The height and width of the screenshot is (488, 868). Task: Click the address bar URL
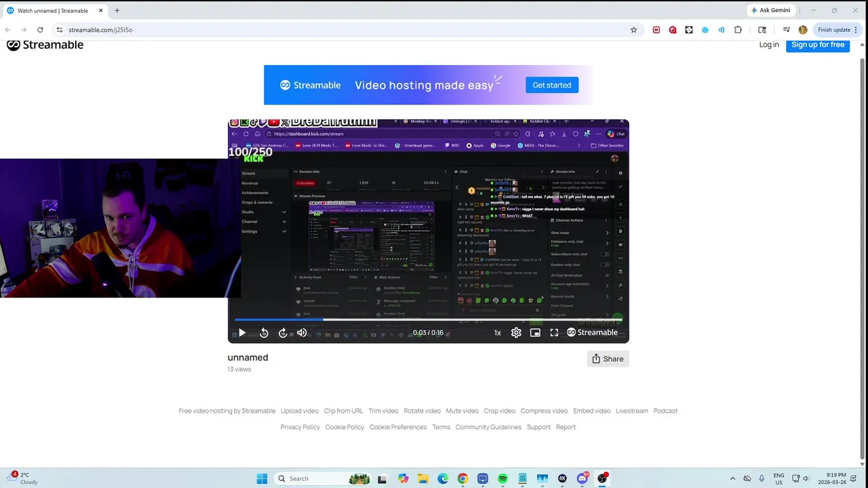(100, 30)
